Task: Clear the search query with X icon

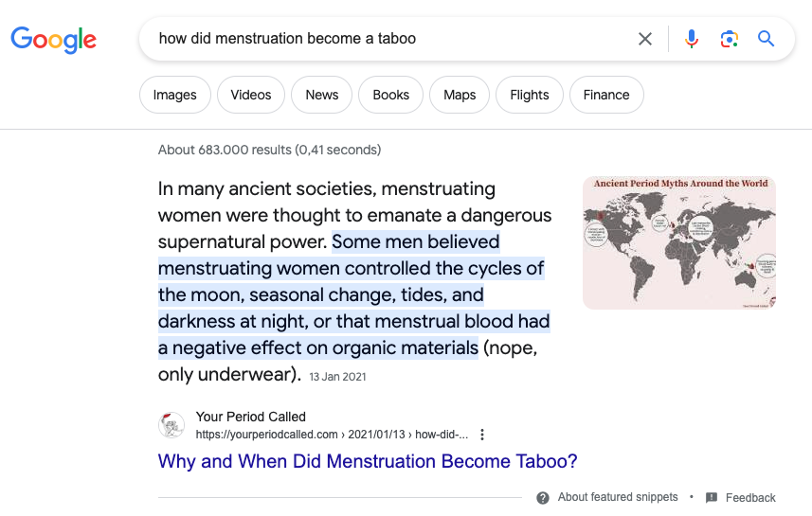Action: click(644, 39)
